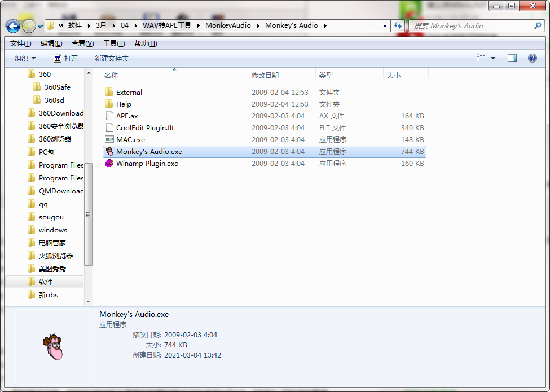This screenshot has height=392, width=550.
Task: Toggle the preview pane icon
Action: tap(512, 58)
